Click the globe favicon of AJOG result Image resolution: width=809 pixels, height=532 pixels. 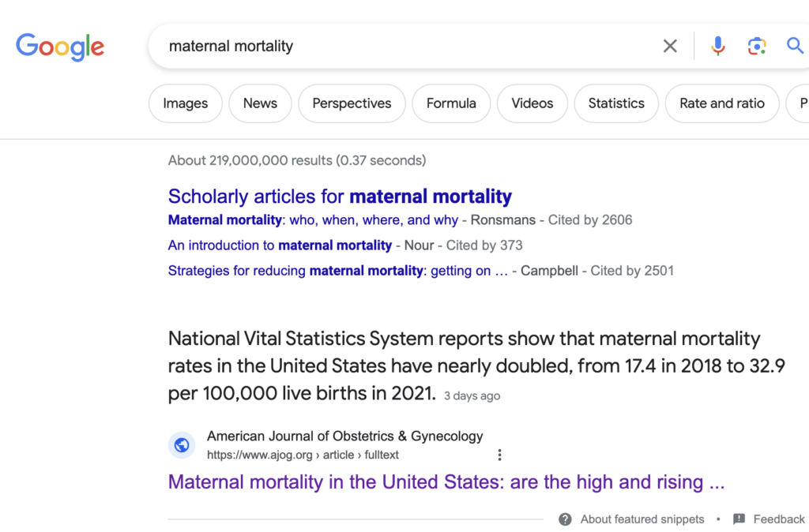pos(182,445)
